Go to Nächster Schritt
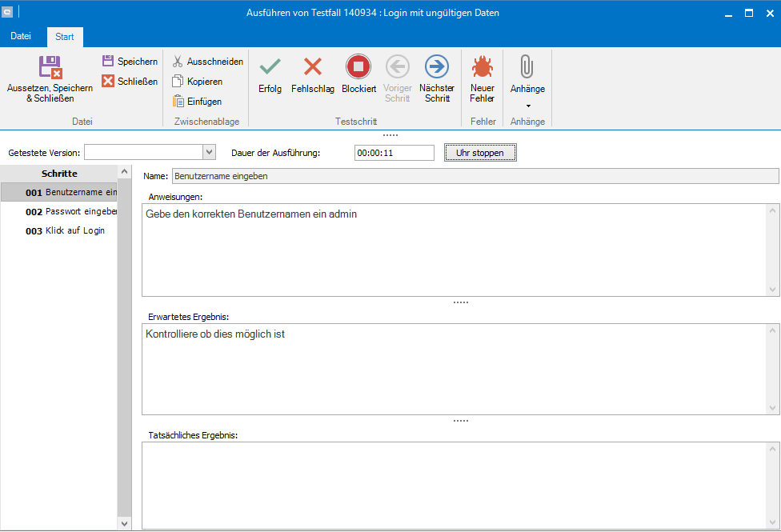The width and height of the screenshot is (781, 532). click(x=436, y=67)
